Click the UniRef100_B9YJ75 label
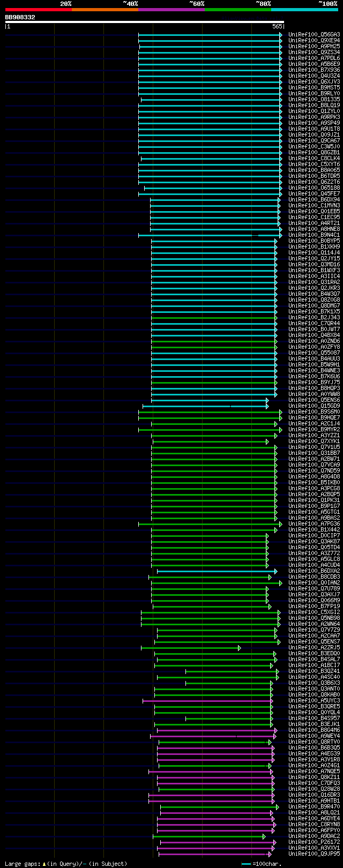The image size is (343, 868). pos(314,382)
